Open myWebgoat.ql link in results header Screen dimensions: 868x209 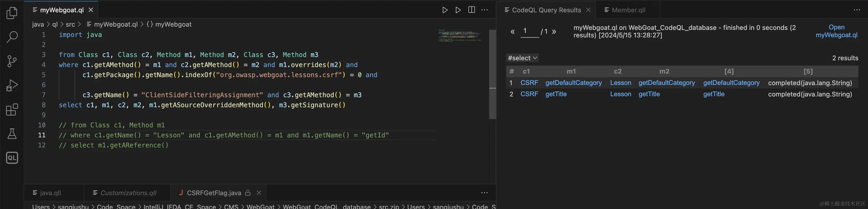coord(836,31)
